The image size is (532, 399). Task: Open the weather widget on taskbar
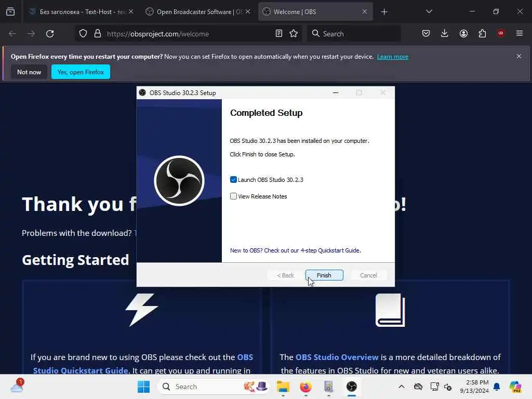17,386
